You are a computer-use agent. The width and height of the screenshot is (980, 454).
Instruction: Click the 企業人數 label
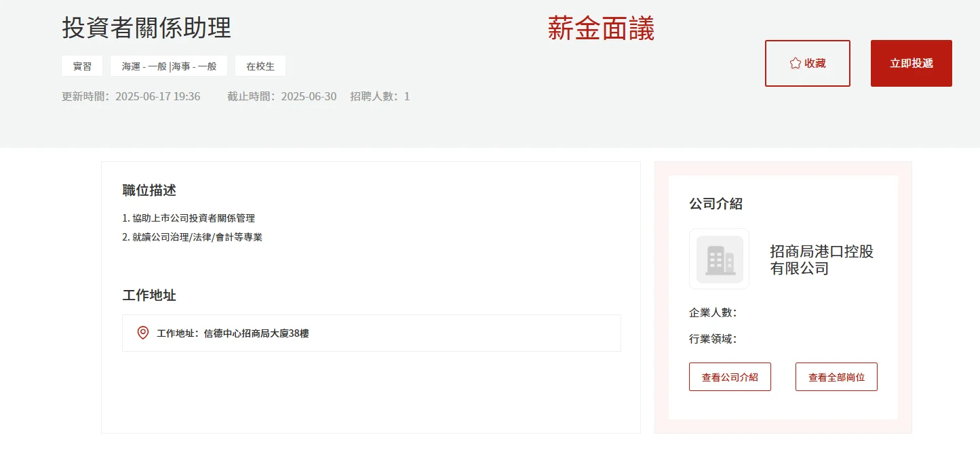click(713, 312)
